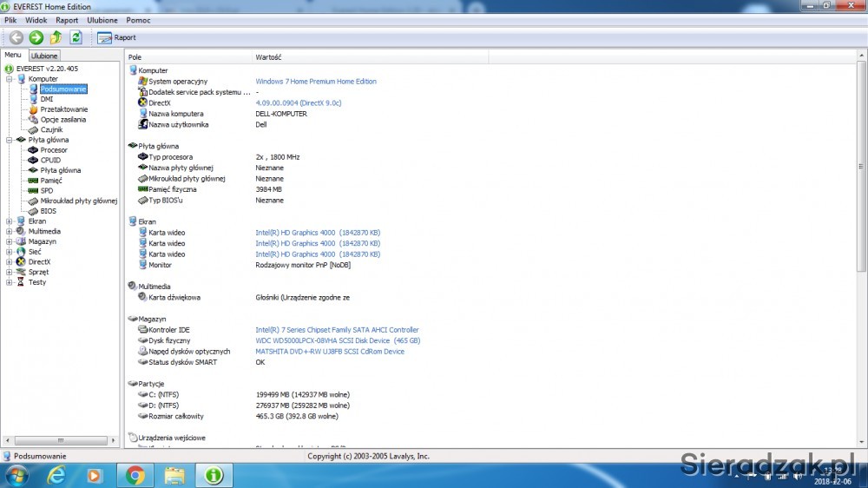Open the Raport menu in menu bar
The image size is (868, 488).
coord(67,20)
